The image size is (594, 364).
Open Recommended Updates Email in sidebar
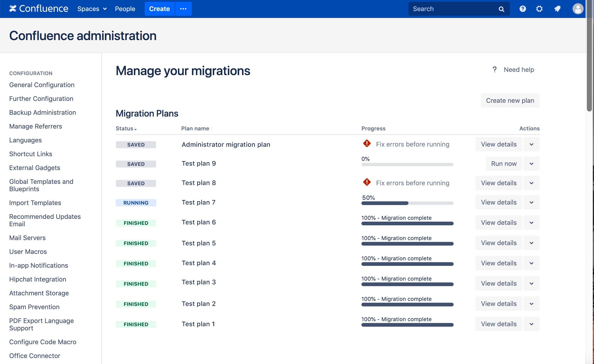[45, 220]
